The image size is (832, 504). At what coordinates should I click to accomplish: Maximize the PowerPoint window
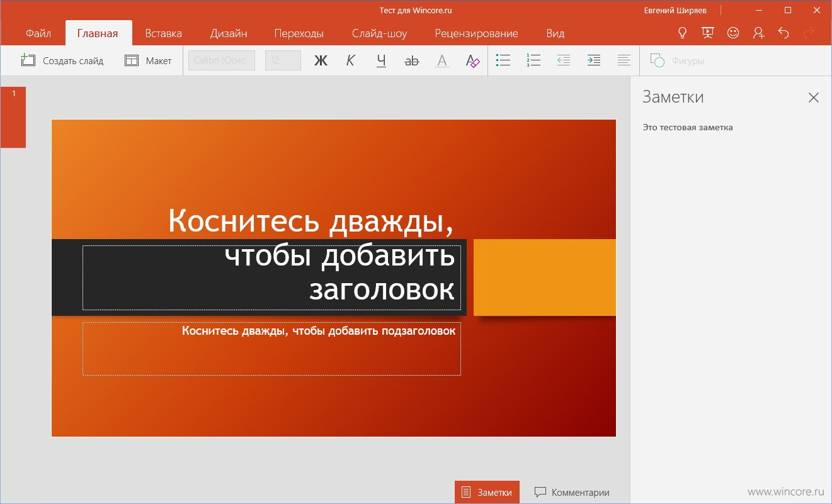tap(788, 10)
